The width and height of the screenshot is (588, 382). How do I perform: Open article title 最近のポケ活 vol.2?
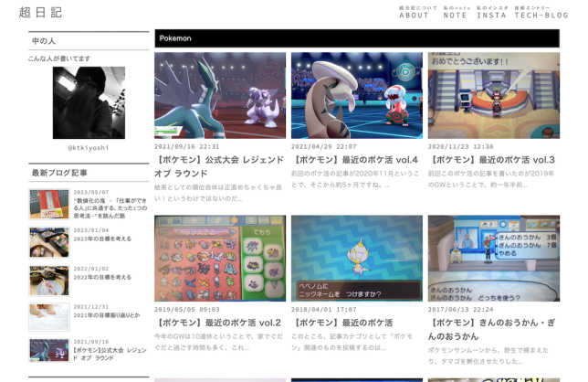[218, 323]
